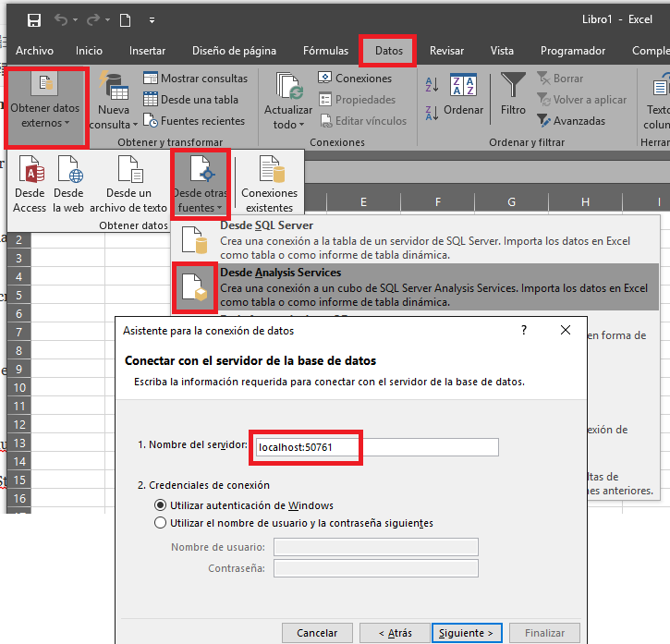Switch to the Insertar tab
The image size is (670, 644).
(147, 51)
